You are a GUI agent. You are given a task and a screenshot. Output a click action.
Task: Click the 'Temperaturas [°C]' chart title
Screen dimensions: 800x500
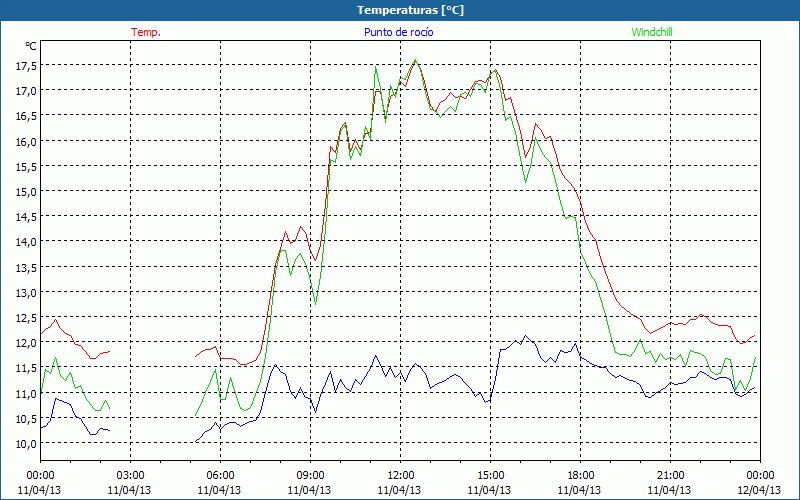pos(410,10)
